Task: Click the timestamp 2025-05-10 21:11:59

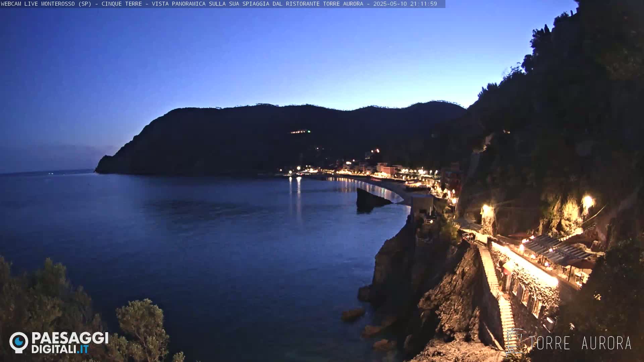Action: (x=405, y=4)
